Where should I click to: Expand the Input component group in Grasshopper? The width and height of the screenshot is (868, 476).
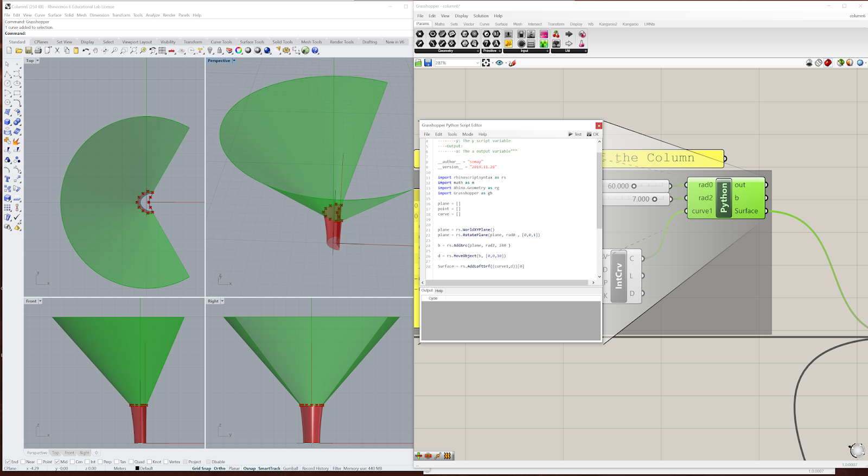[547, 51]
